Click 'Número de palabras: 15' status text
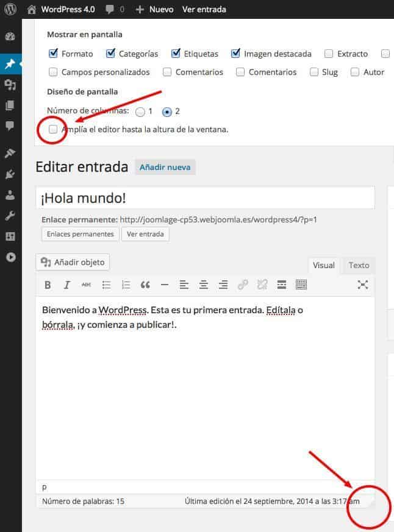The height and width of the screenshot is (532, 394). click(83, 502)
